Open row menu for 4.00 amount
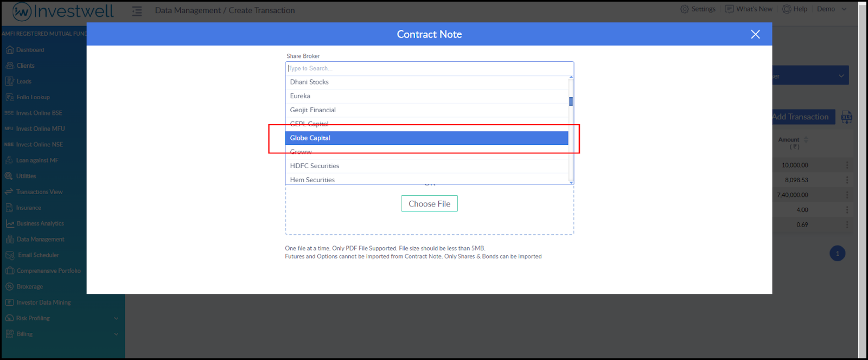868x360 pixels. 847,210
